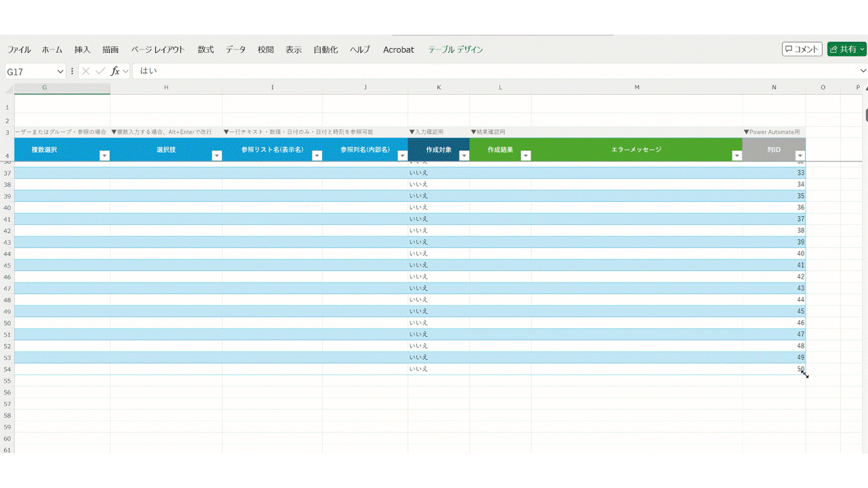
Task: Open the insert function fx icon
Action: [x=115, y=71]
